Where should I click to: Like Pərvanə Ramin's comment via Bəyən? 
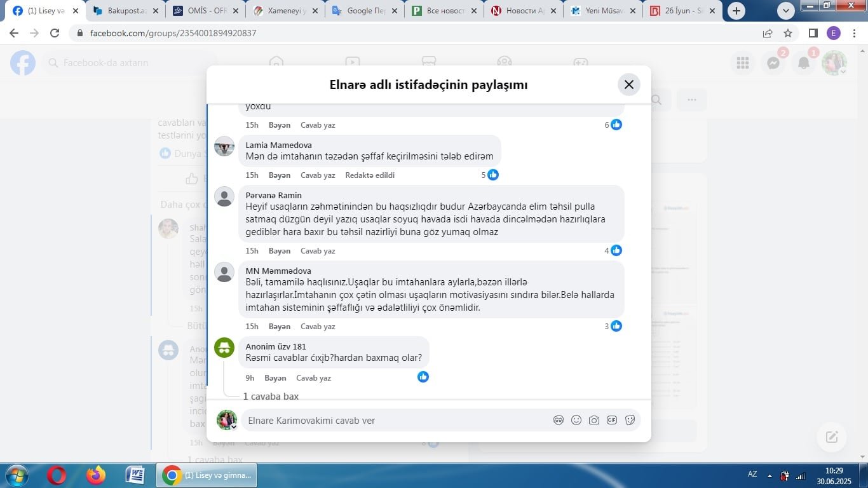coord(280,250)
